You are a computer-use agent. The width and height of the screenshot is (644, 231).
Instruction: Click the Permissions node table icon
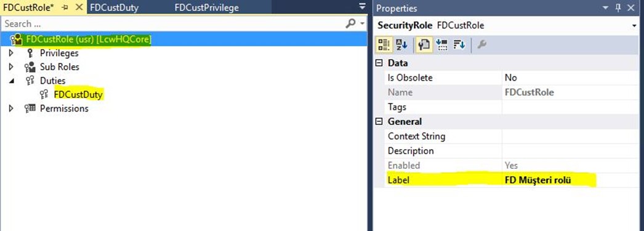click(30, 108)
